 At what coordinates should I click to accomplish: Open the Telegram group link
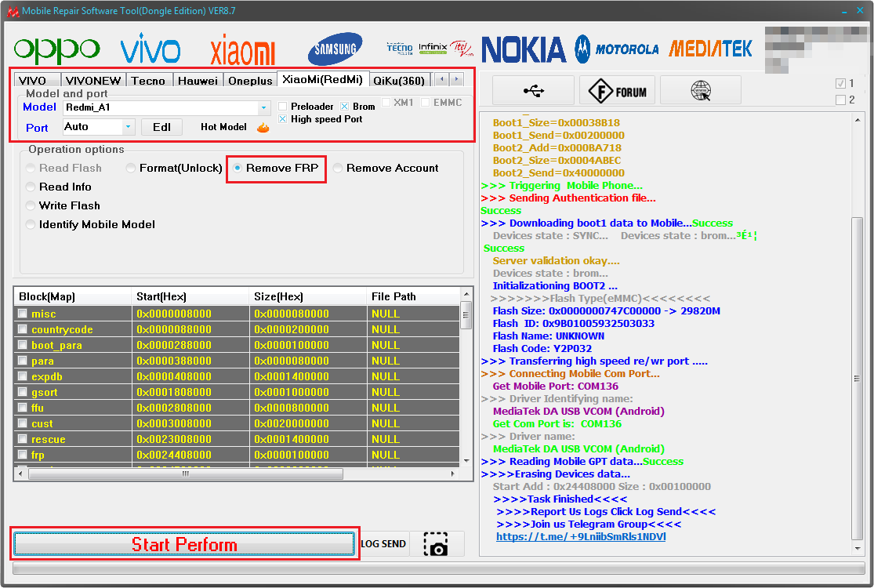click(x=581, y=537)
